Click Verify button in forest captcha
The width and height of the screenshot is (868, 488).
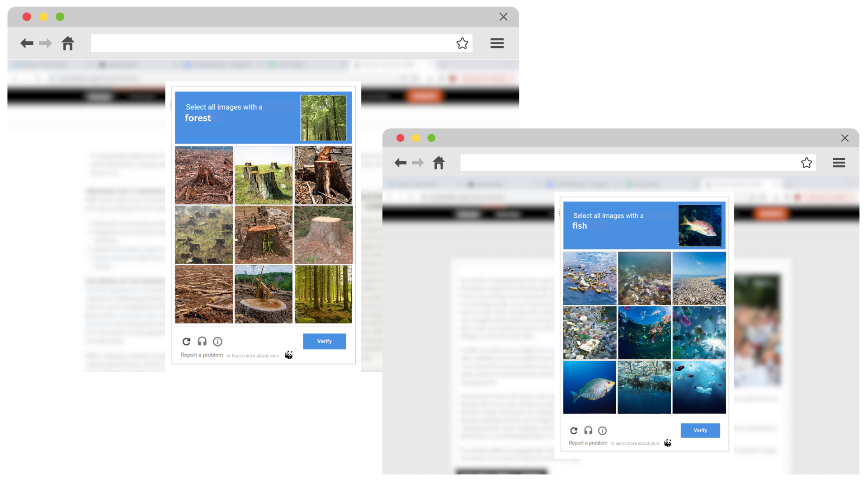click(324, 342)
